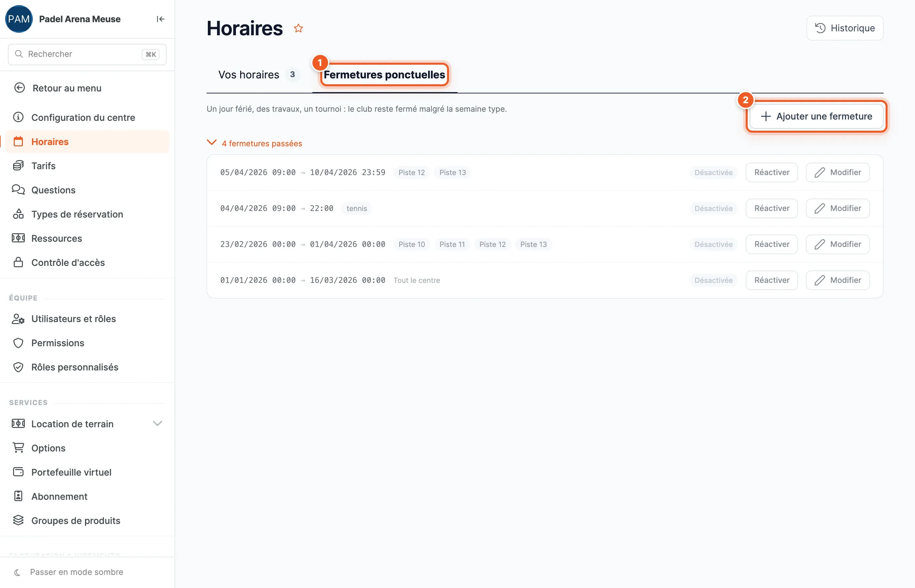
Task: Click the Utilisateurs et rôles icon
Action: (18, 318)
